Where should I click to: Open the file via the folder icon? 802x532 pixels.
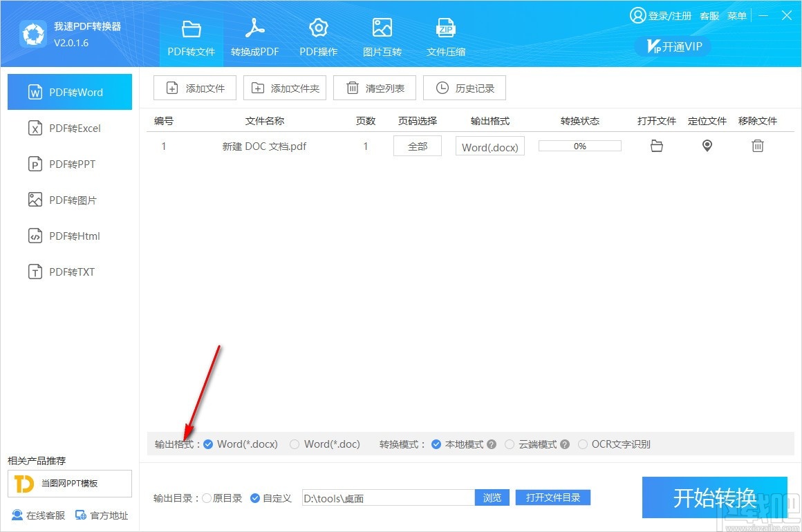tap(656, 146)
